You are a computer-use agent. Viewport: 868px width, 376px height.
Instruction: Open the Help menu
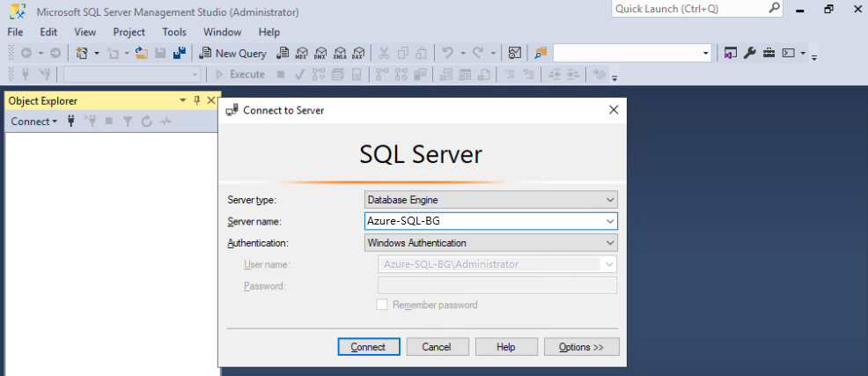pyautogui.click(x=269, y=32)
